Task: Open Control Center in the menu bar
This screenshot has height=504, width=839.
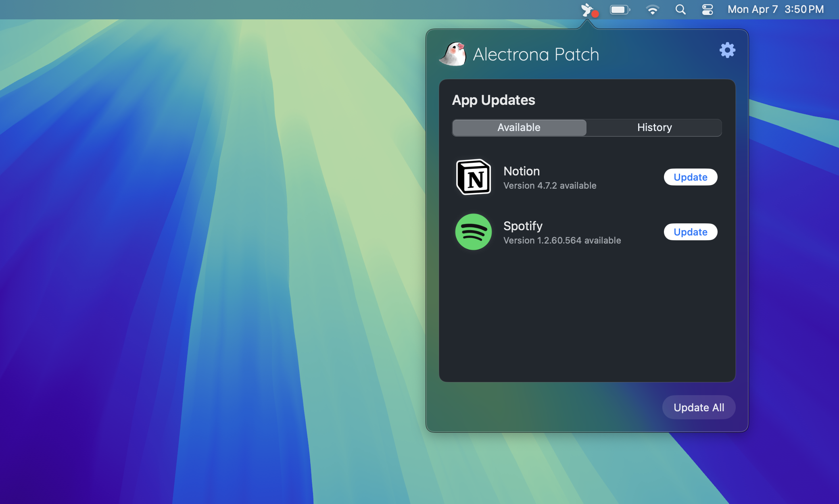Action: [x=708, y=9]
